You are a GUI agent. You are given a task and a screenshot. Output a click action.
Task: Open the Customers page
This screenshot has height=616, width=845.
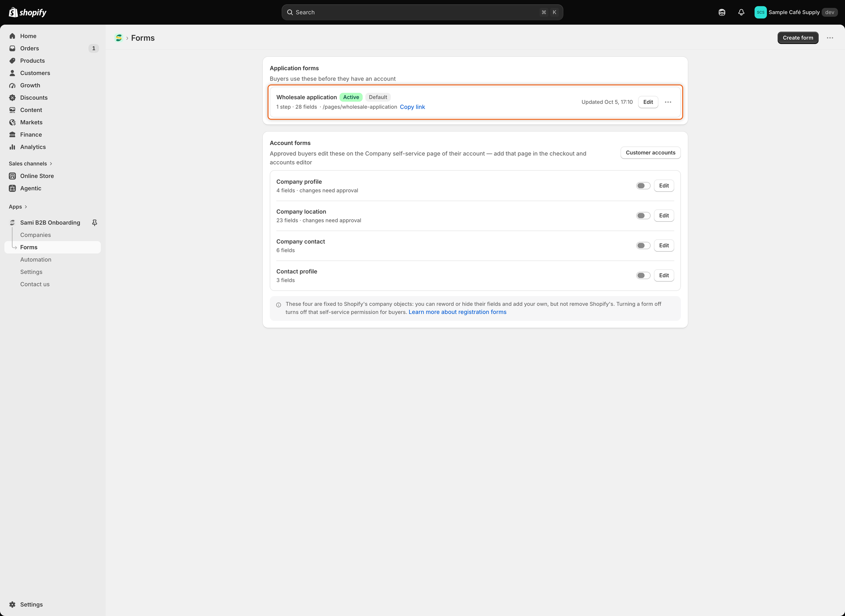tap(52, 73)
